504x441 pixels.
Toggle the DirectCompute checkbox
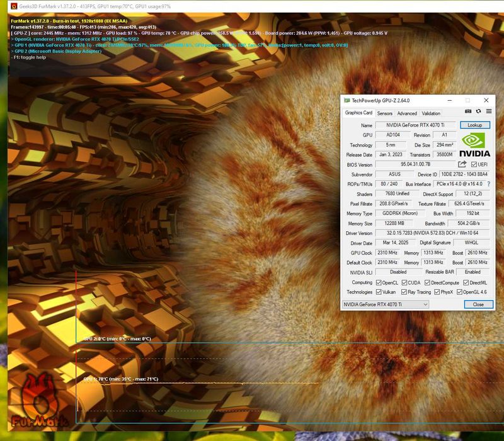427,282
